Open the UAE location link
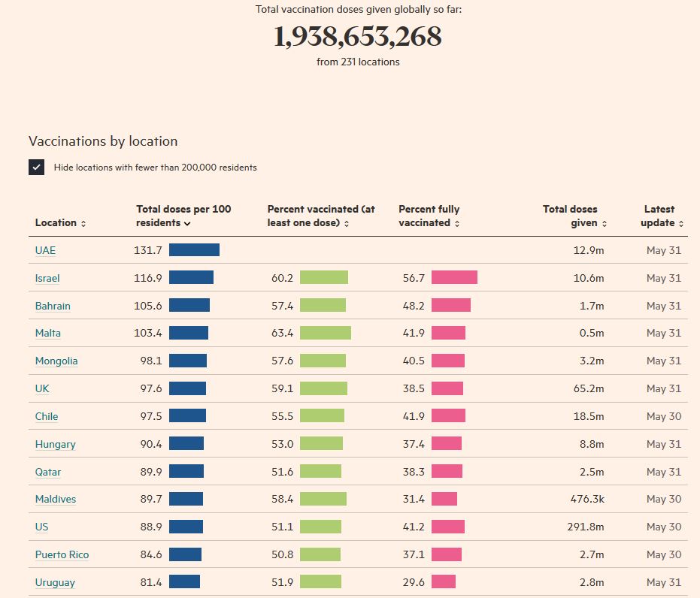Image resolution: width=700 pixels, height=598 pixels. (x=45, y=250)
